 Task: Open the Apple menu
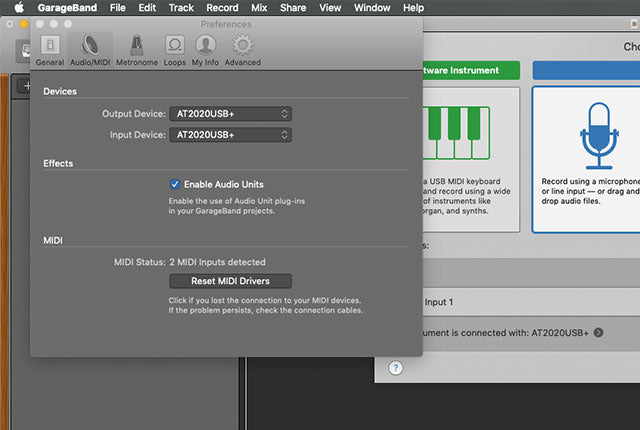[18, 7]
